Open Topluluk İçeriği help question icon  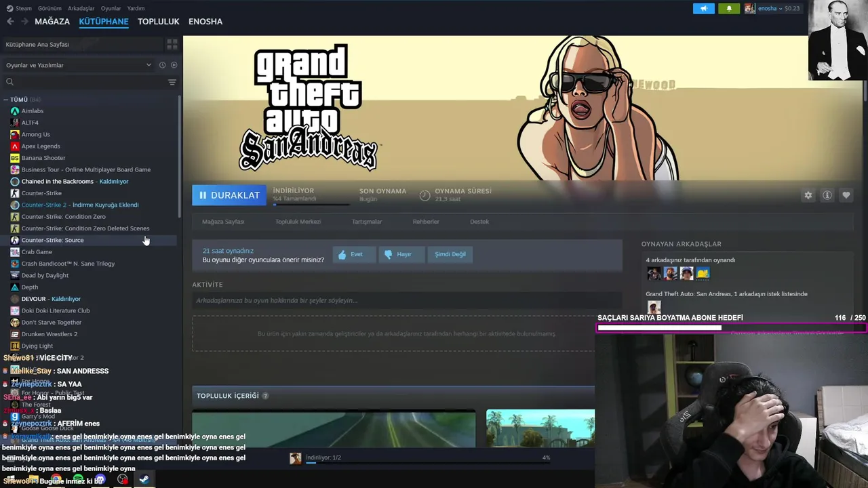[265, 396]
